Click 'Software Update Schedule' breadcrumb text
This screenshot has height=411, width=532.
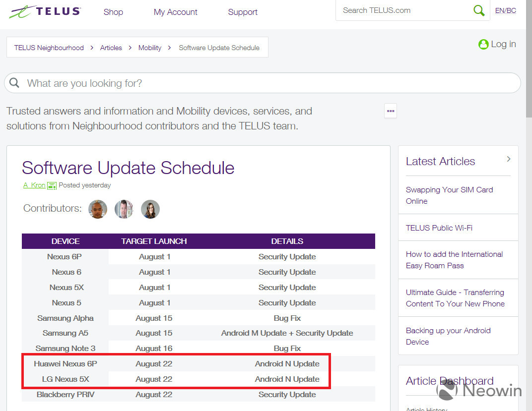pyautogui.click(x=219, y=48)
